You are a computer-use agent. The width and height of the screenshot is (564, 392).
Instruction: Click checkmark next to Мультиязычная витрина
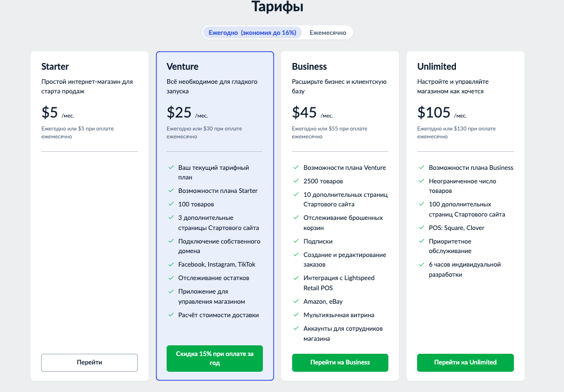pyautogui.click(x=296, y=315)
